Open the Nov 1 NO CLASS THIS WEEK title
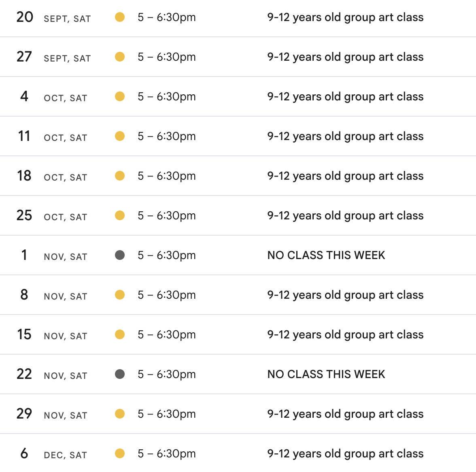 326,255
